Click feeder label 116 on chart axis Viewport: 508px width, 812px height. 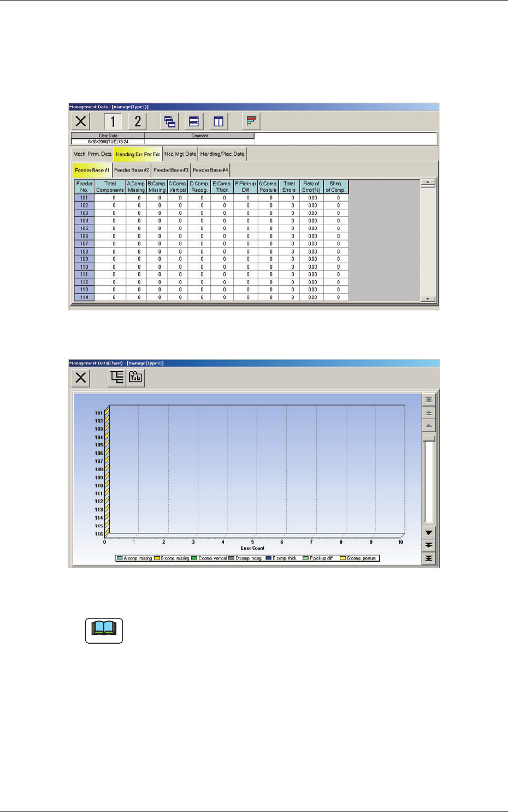[99, 534]
